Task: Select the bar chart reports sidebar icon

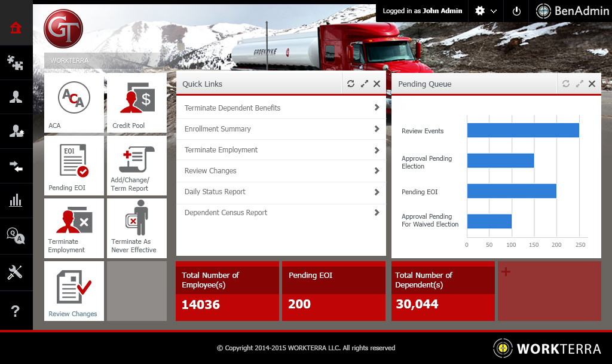Action: (16, 200)
